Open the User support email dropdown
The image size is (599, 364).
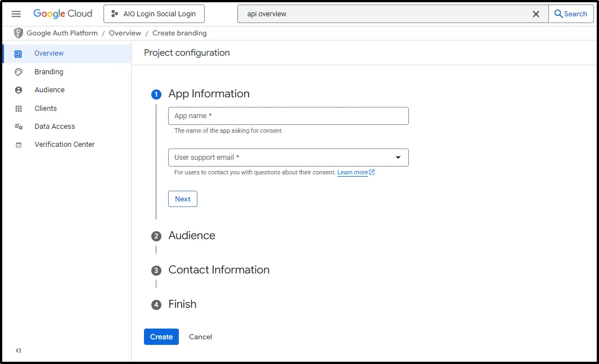[398, 158]
